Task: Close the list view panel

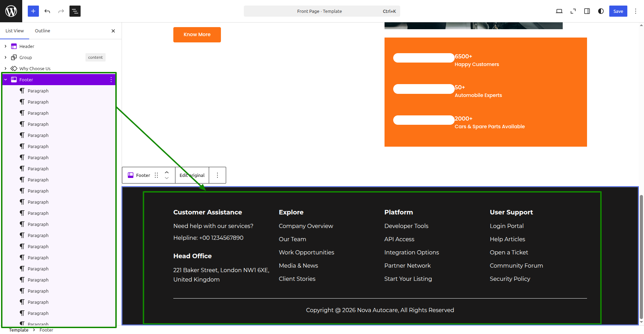Action: click(113, 31)
